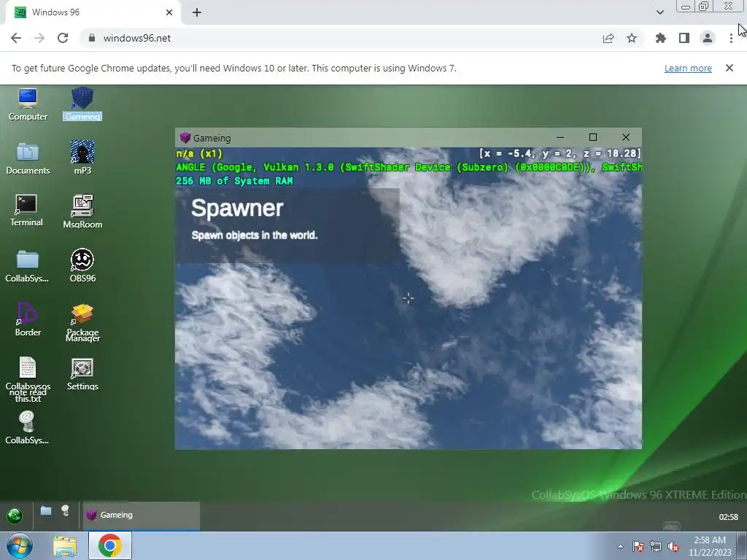
Task: Launch the MsgRoom desktop icon
Action: pyautogui.click(x=82, y=212)
